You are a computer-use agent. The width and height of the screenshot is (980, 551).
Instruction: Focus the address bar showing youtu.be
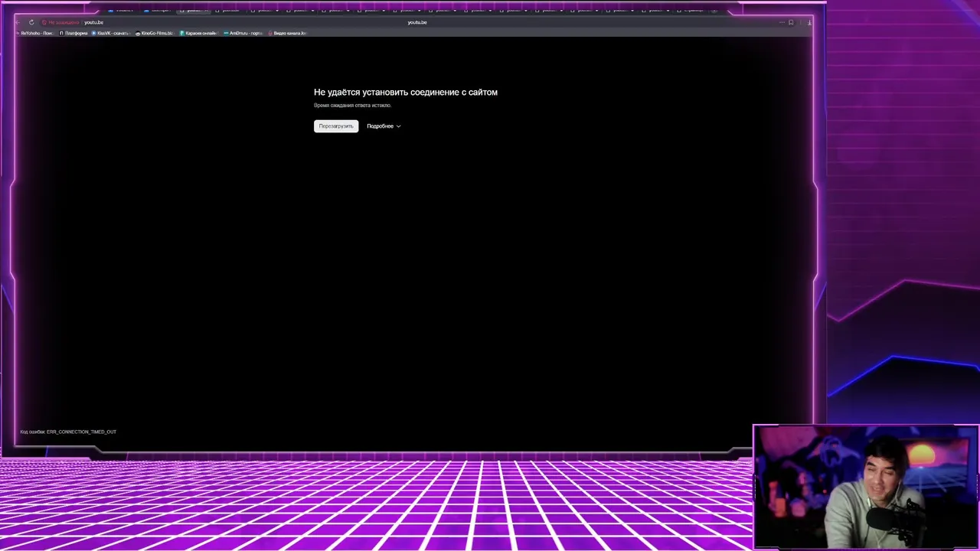(x=416, y=22)
